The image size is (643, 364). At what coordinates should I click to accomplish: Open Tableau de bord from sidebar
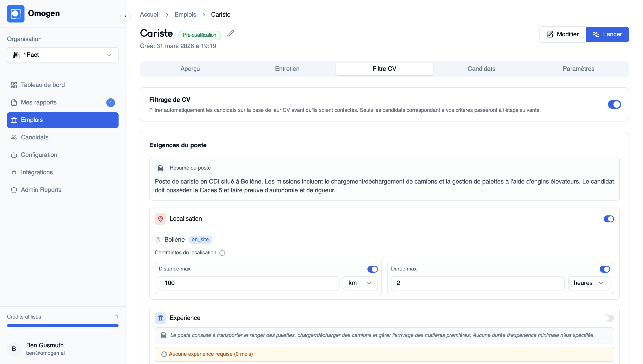point(43,85)
